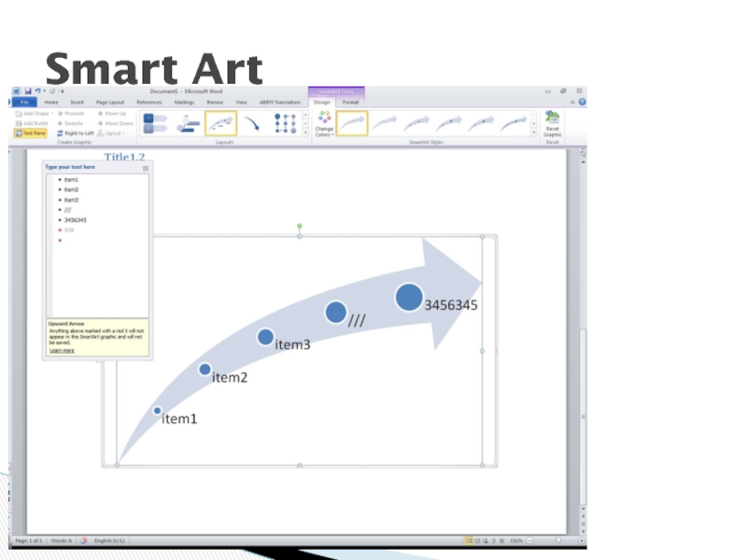Screen dimensions: 747x560
Task: Select the first layout thumbnail with stacked arrows
Action: coord(155,123)
